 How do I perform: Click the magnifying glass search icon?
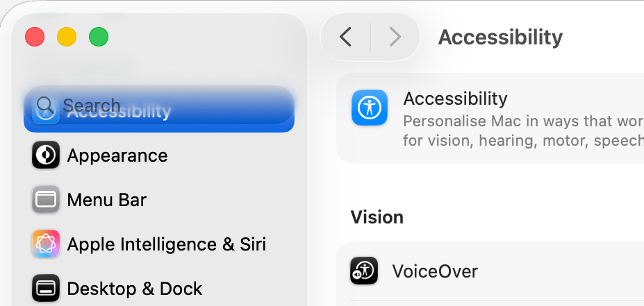(x=46, y=105)
